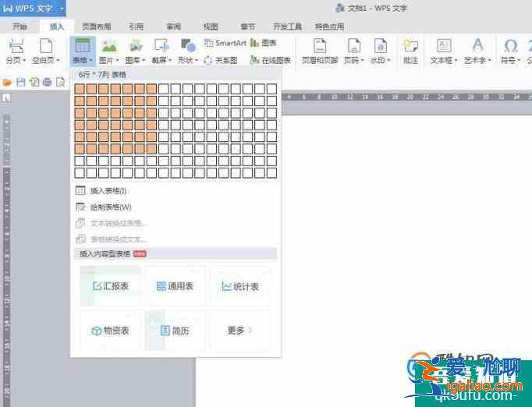This screenshot has width=532, height=407.
Task: Expand the arrow beside 形状
Action: point(197,60)
